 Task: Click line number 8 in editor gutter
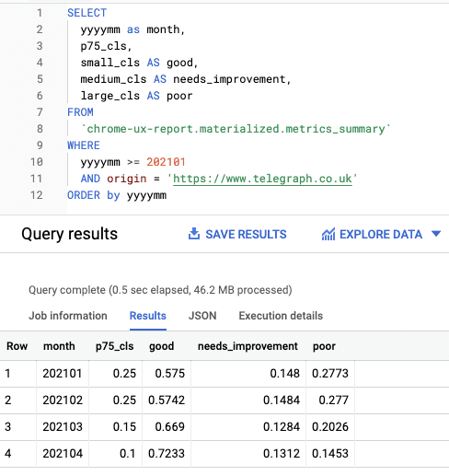click(40, 129)
